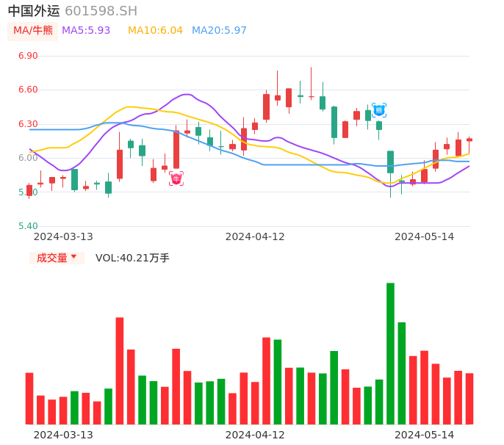
Task: Click the last red candlestick on right
Action: [469, 144]
